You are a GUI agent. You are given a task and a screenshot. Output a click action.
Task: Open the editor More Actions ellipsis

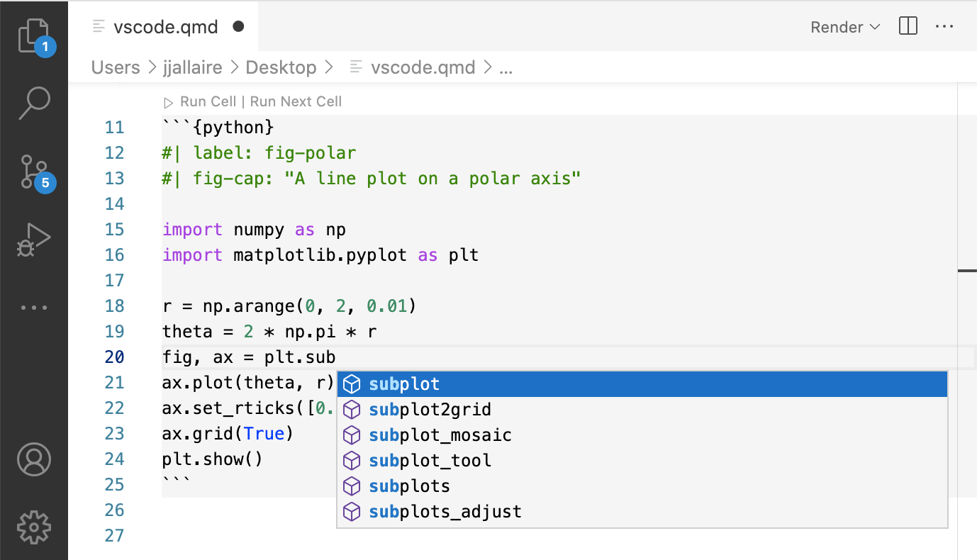coord(944,26)
